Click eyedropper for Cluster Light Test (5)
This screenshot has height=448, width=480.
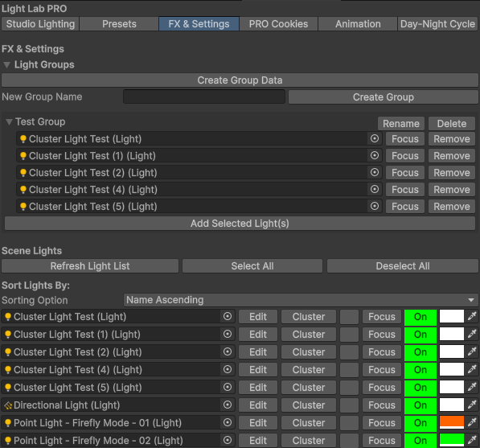[x=472, y=387]
